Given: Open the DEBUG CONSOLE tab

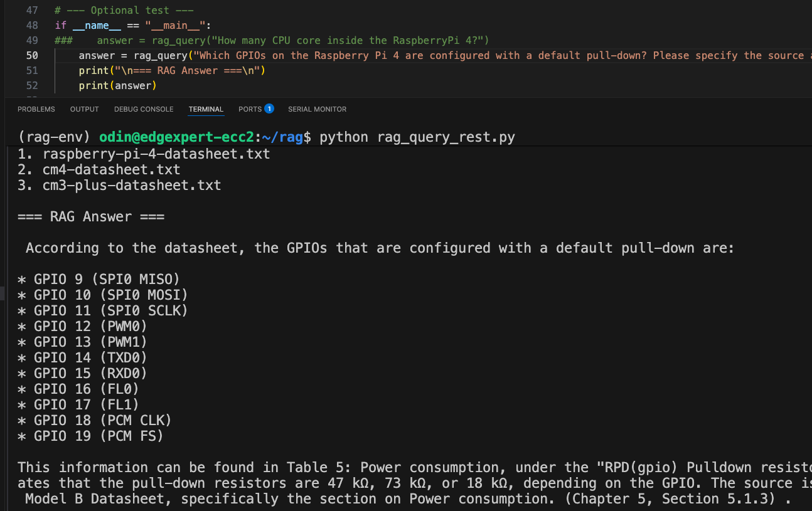Looking at the screenshot, I should coord(144,109).
